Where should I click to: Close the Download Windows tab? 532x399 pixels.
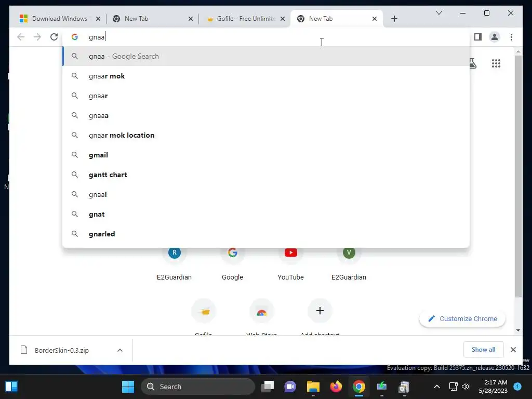pyautogui.click(x=98, y=19)
